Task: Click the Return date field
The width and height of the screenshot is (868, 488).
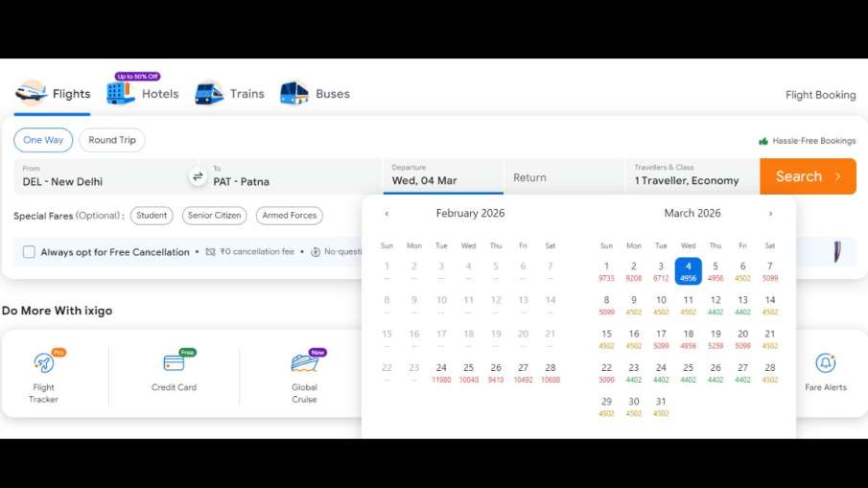Action: tap(564, 177)
